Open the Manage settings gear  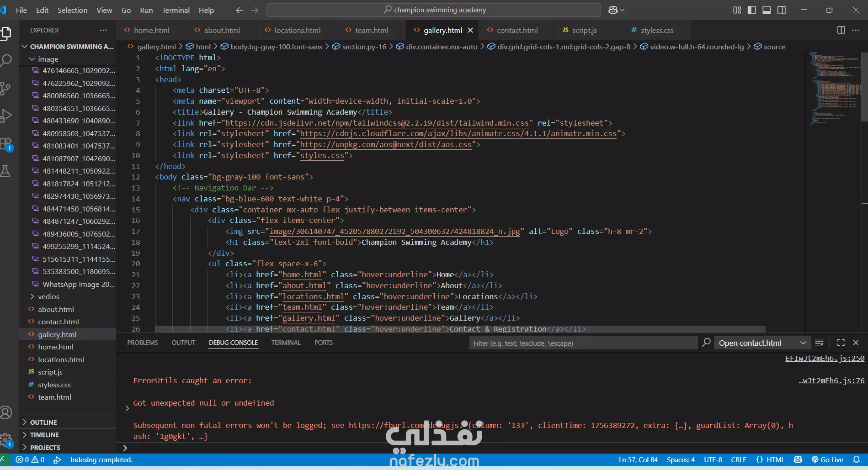(6, 440)
